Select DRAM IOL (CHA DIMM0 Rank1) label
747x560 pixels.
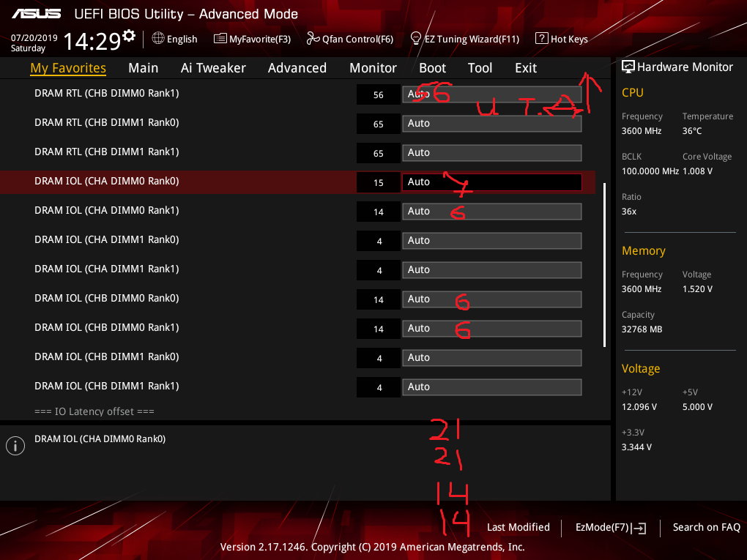pyautogui.click(x=107, y=211)
